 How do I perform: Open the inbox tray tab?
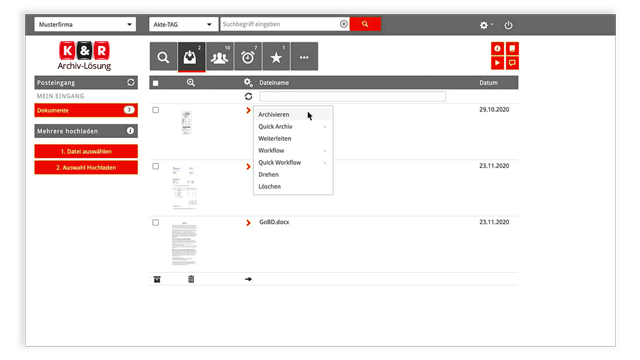(191, 57)
